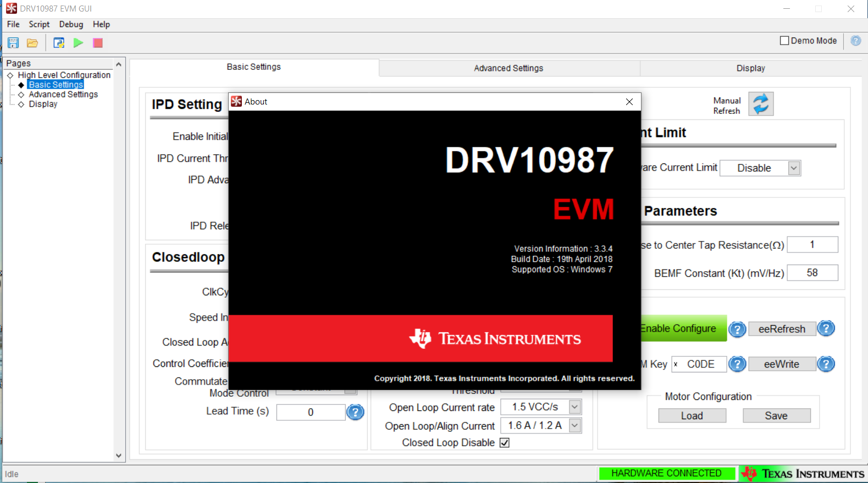This screenshot has height=483, width=868.
Task: Click the Lead Time input field
Action: (x=311, y=412)
